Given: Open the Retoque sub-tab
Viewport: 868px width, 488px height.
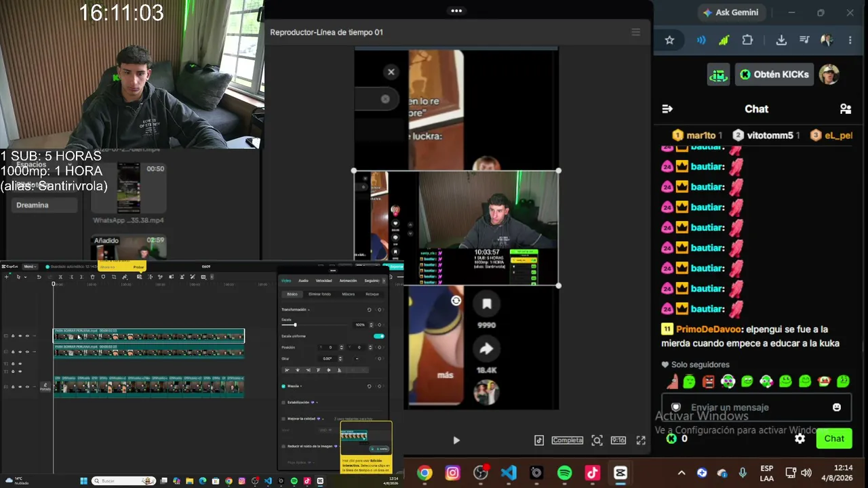Looking at the screenshot, I should click(372, 294).
